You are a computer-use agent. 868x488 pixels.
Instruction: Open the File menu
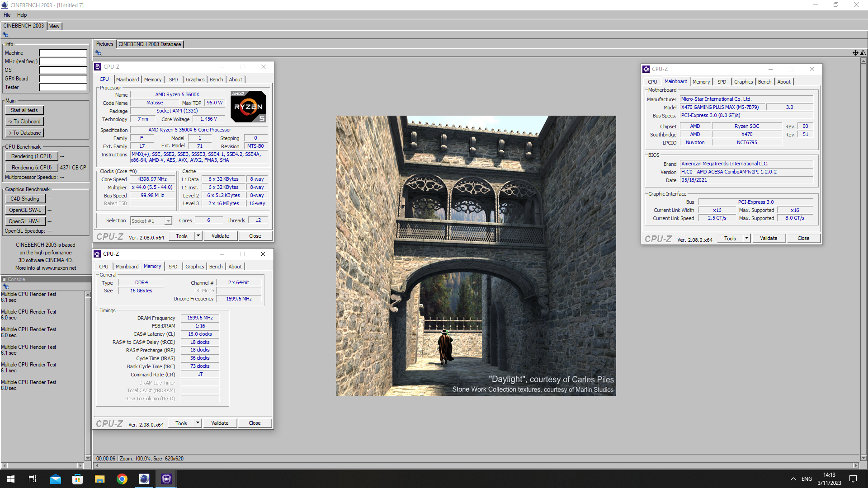pyautogui.click(x=7, y=15)
